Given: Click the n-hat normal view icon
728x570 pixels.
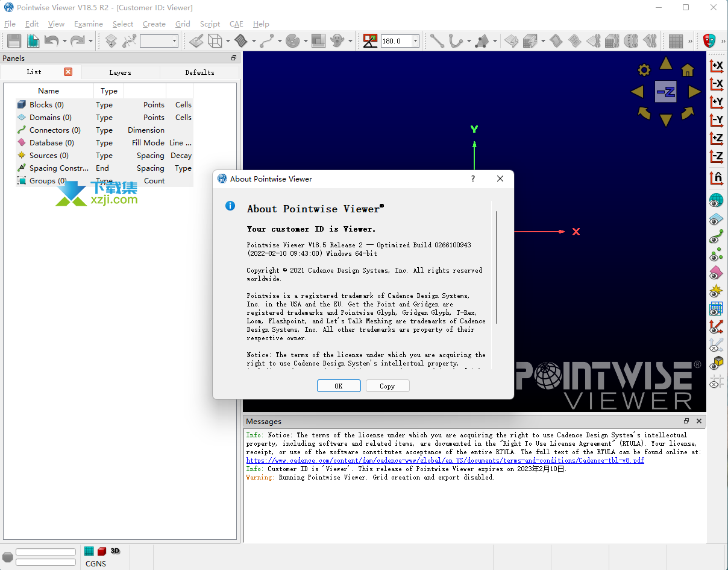Looking at the screenshot, I should click(716, 178).
